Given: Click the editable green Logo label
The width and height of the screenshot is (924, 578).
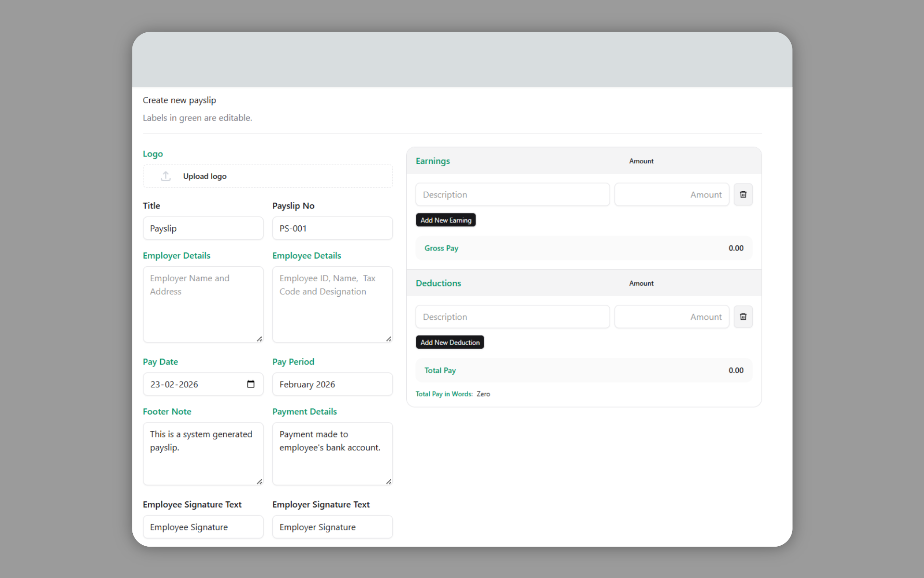Looking at the screenshot, I should [x=153, y=154].
